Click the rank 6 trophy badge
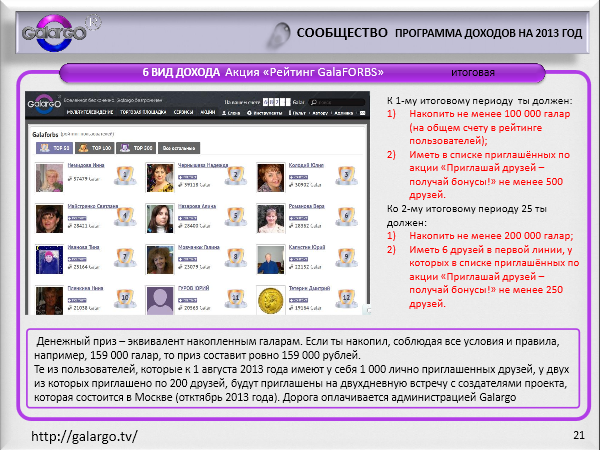This screenshot has width=600, height=450. coord(346,217)
